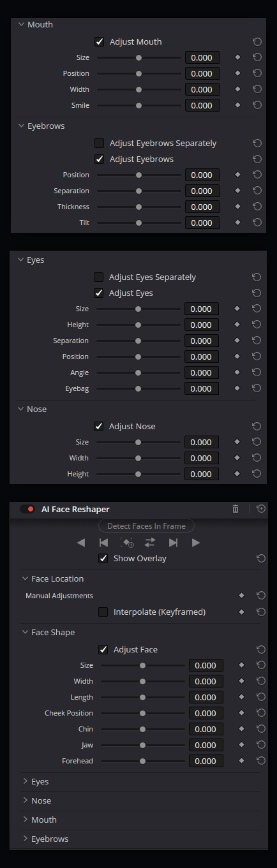Collapse the Mouth section at top
Screen dimensions: 277x868
[22, 24]
